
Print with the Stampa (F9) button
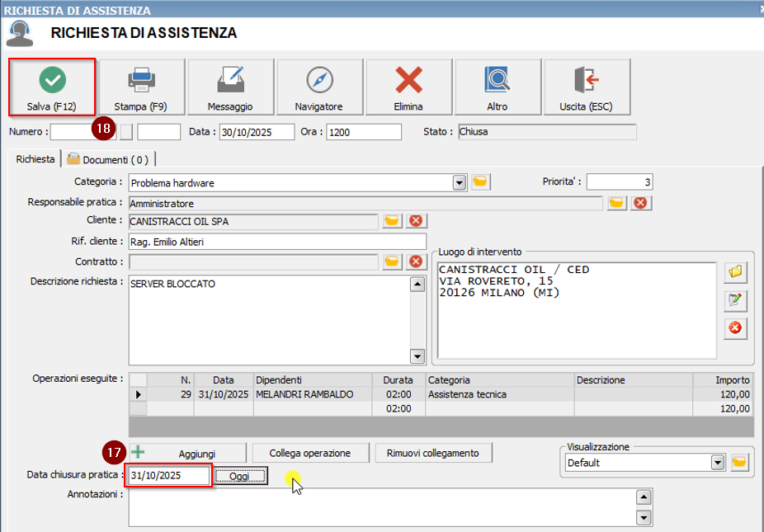[x=141, y=87]
